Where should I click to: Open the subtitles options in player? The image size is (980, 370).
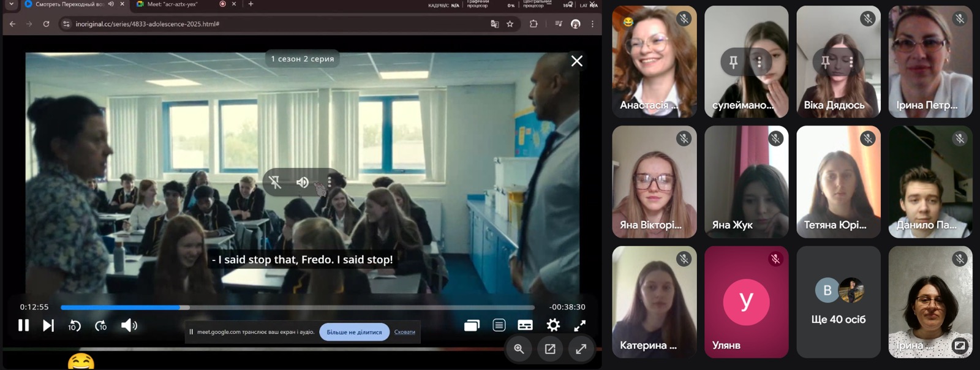click(x=525, y=325)
